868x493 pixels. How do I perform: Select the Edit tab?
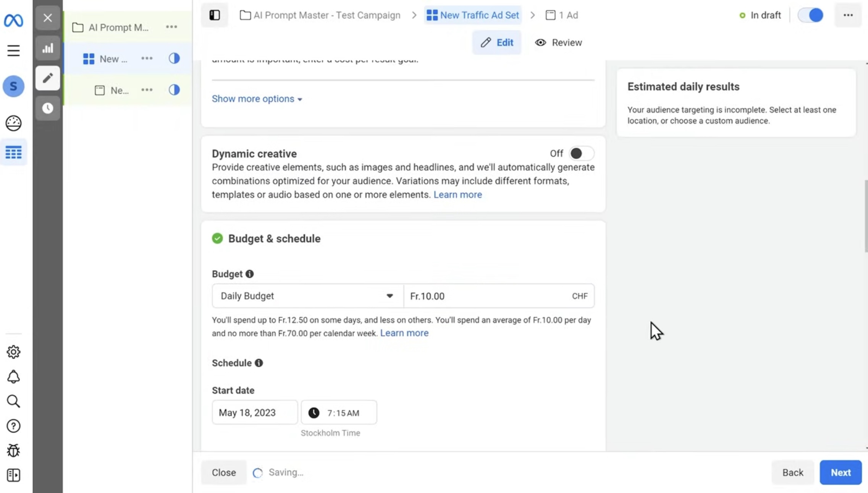click(497, 42)
